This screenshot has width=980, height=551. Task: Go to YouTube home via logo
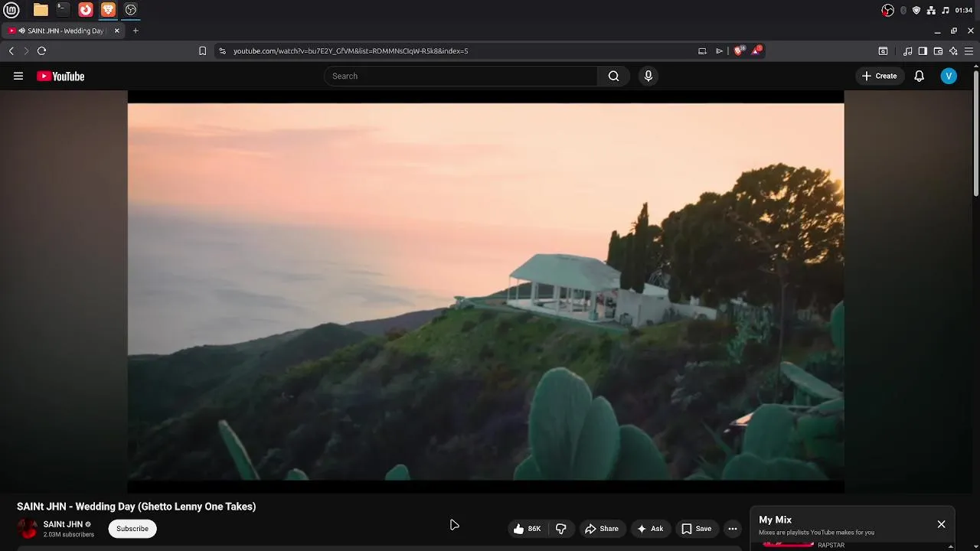coord(60,76)
